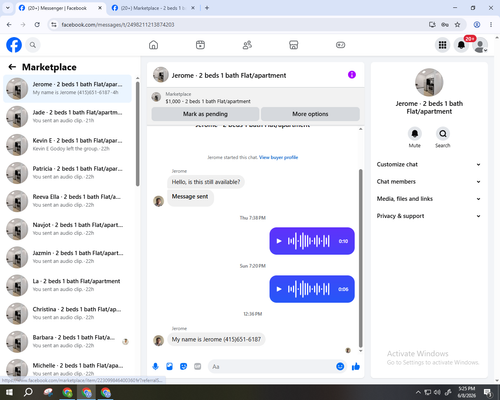Image resolution: width=500 pixels, height=400 pixels.
Task: Open View buyer profile link
Action: [x=278, y=157]
